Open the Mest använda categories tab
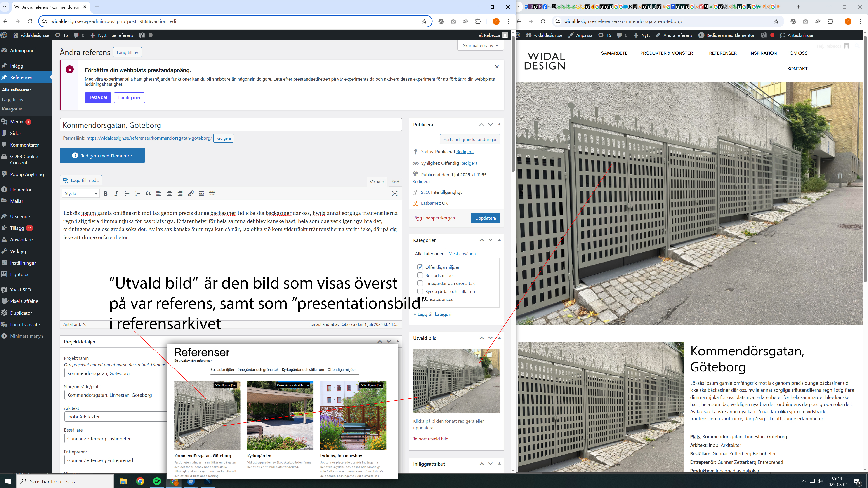This screenshot has width=868, height=488. click(x=462, y=253)
